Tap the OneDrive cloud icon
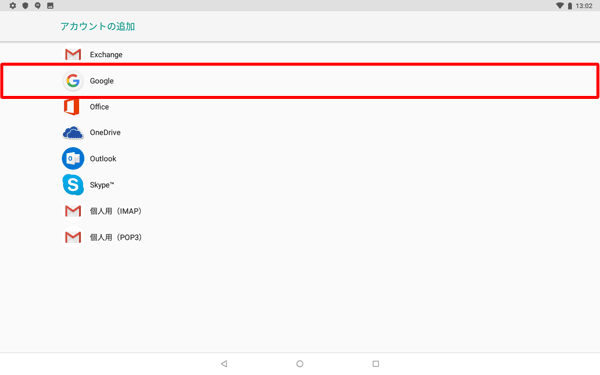 tap(73, 133)
